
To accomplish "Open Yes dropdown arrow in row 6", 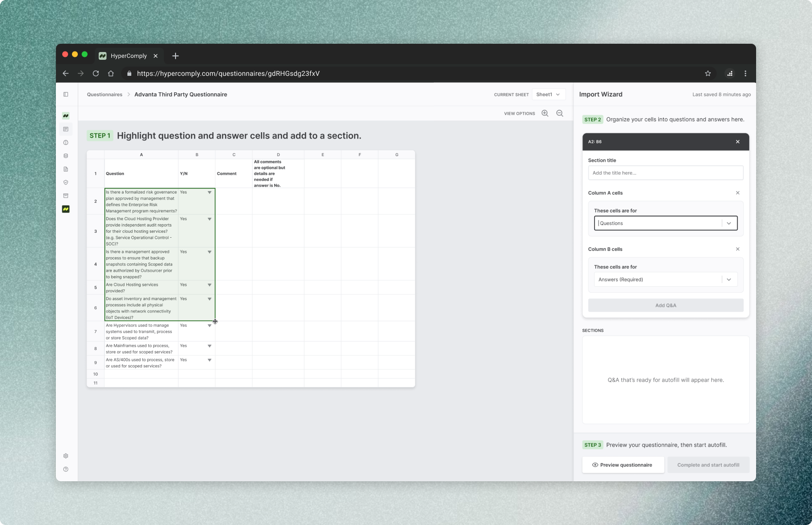I will pos(210,299).
